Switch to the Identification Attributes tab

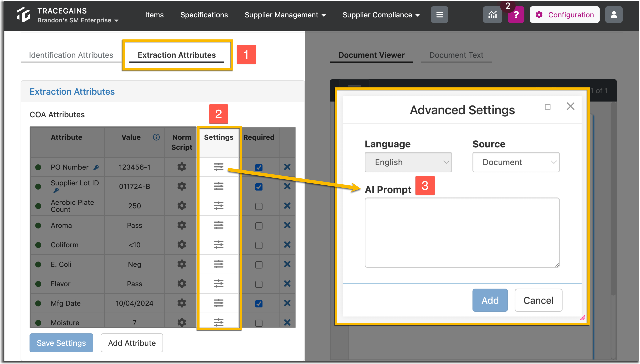71,55
